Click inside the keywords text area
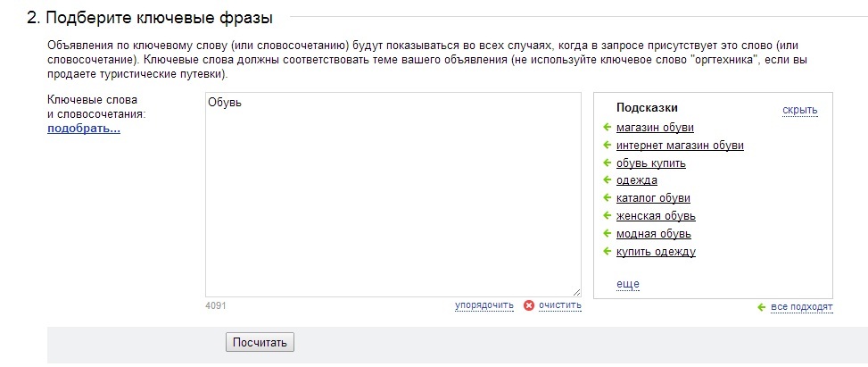The height and width of the screenshot is (367, 868). pyautogui.click(x=393, y=195)
